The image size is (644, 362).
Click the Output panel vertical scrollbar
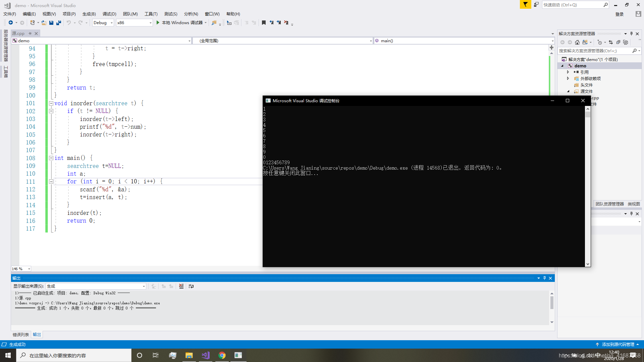552,308
